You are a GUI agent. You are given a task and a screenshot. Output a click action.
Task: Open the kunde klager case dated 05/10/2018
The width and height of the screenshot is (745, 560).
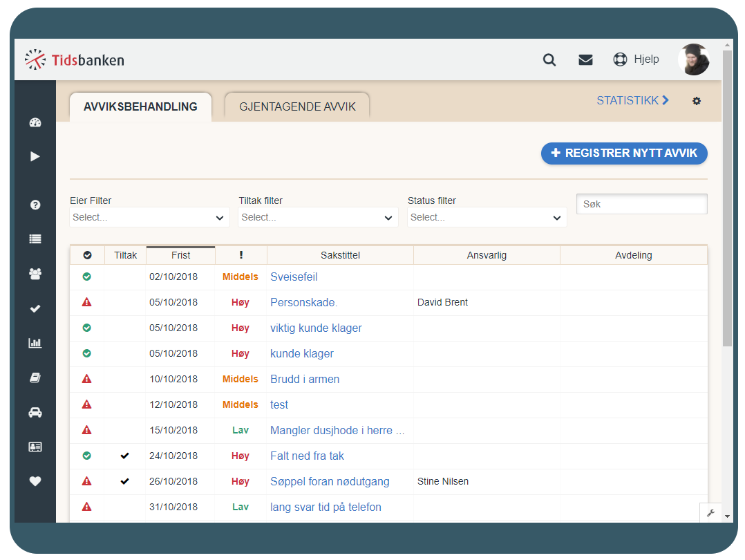[x=302, y=354]
